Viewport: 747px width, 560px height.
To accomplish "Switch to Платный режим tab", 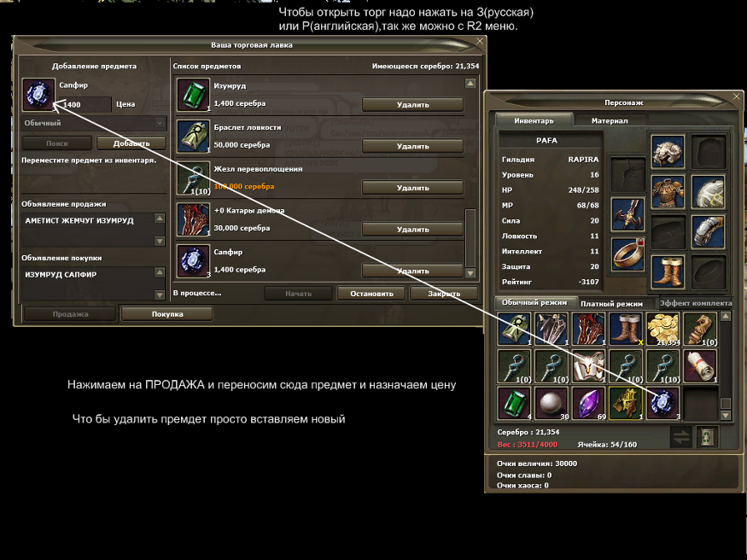I will (x=612, y=303).
